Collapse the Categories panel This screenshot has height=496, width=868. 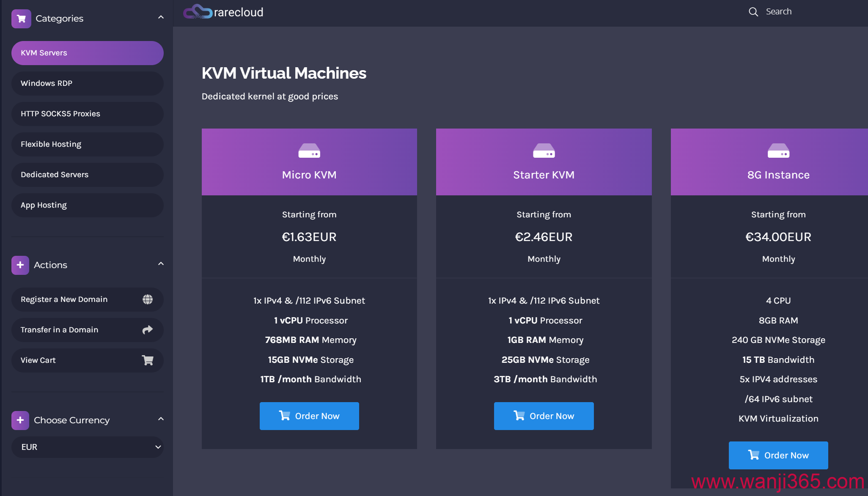pyautogui.click(x=161, y=17)
